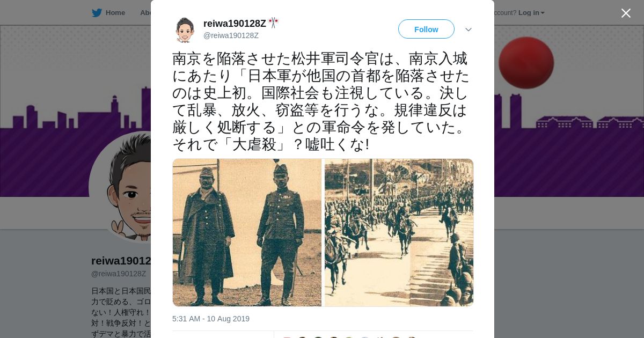Click the red sun in the banner image
644x338 pixels.
(x=526, y=62)
